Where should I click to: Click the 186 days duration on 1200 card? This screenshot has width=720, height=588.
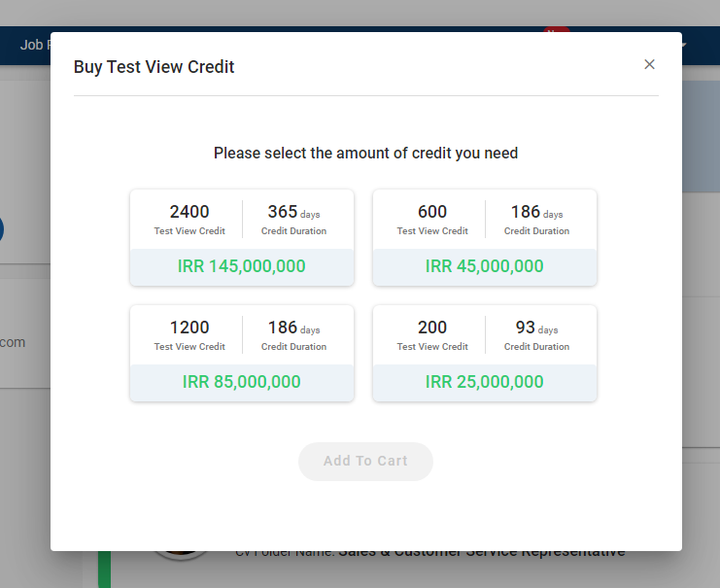[293, 334]
